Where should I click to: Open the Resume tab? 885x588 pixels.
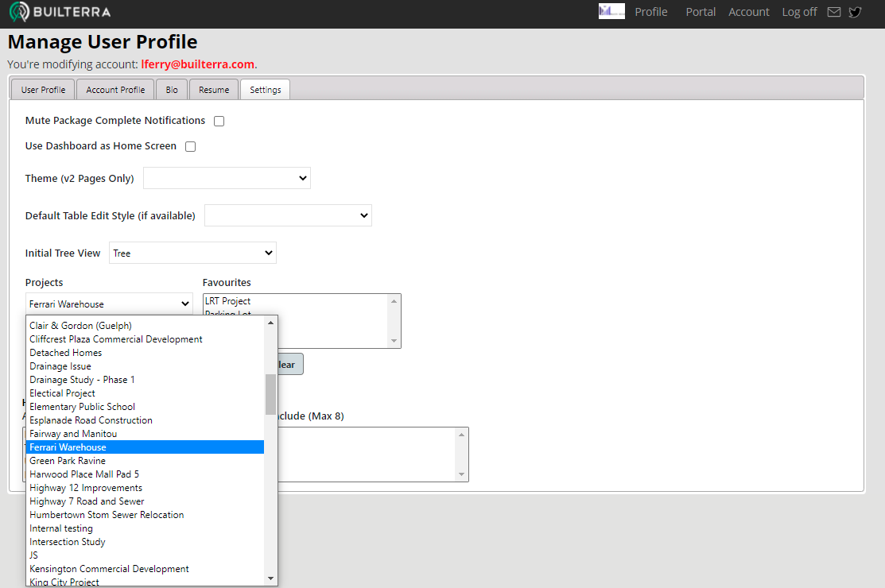coord(214,90)
